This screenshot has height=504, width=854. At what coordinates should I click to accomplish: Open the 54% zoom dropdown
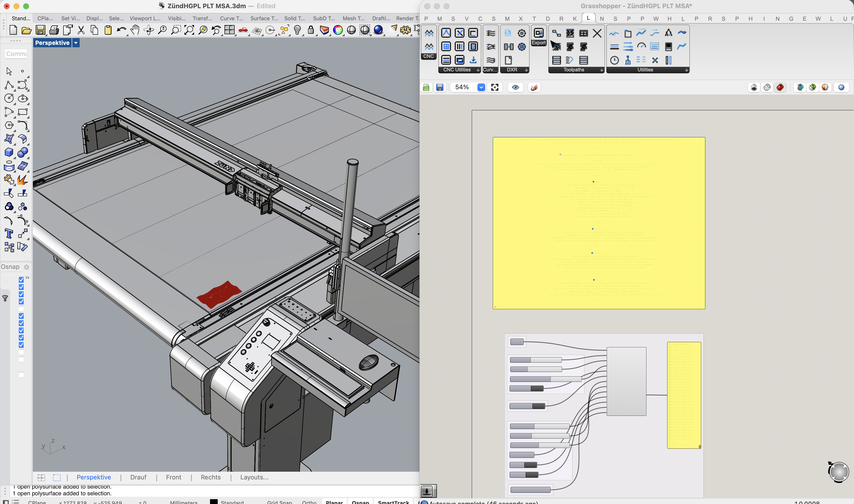click(x=481, y=88)
